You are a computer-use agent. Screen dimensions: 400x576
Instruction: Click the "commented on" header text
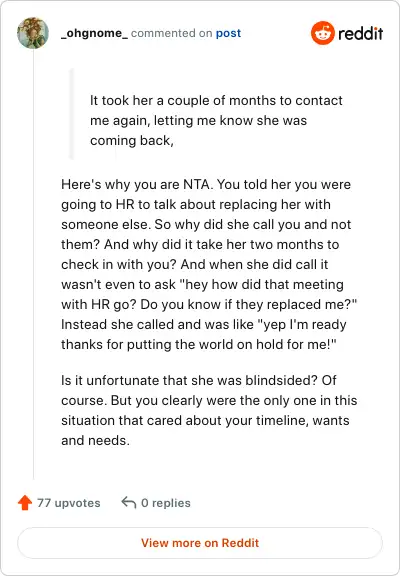click(x=172, y=33)
